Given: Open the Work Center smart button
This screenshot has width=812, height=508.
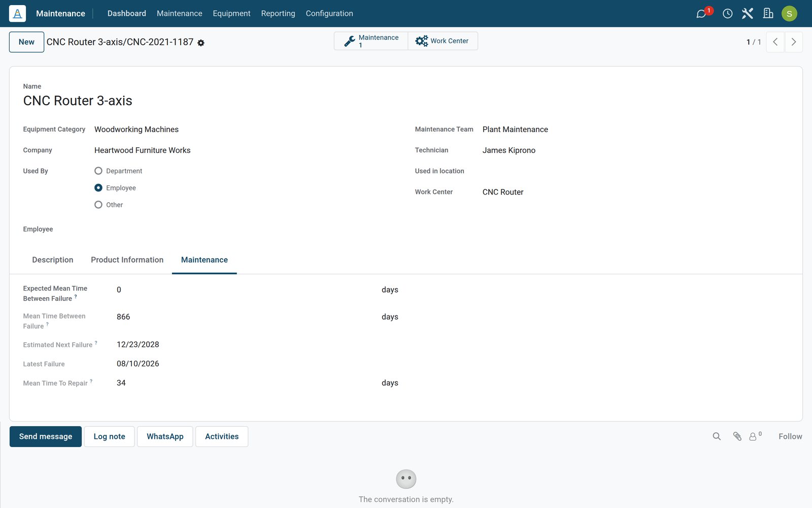Looking at the screenshot, I should [443, 41].
